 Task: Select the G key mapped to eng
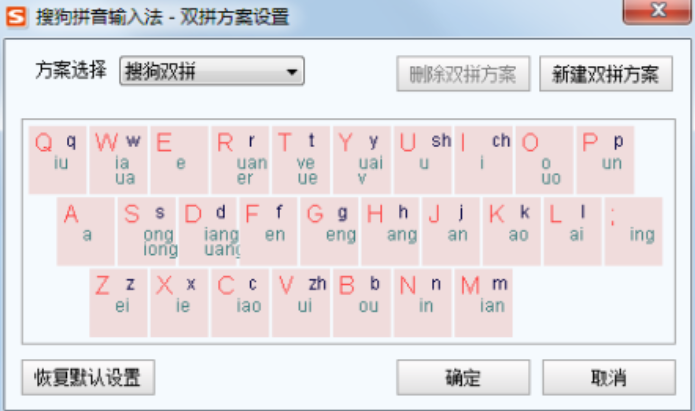pyautogui.click(x=331, y=230)
